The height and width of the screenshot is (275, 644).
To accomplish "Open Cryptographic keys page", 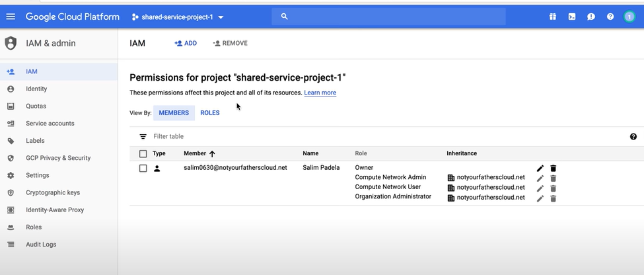I will pos(59,192).
